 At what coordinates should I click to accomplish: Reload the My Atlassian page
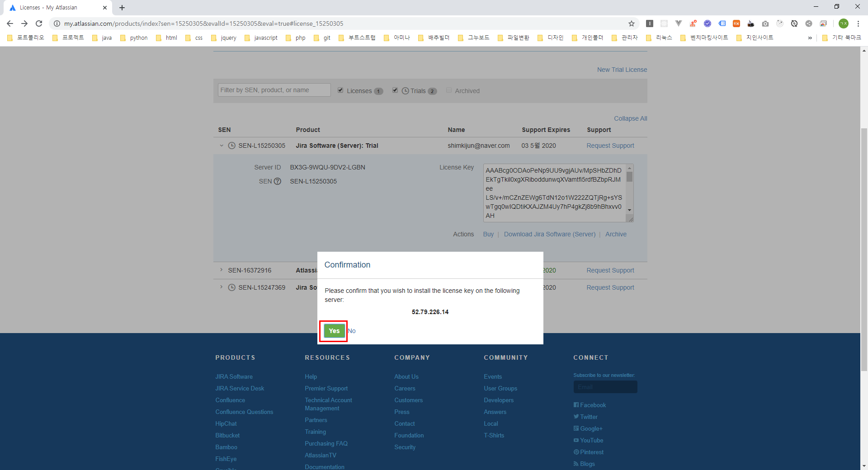point(39,23)
